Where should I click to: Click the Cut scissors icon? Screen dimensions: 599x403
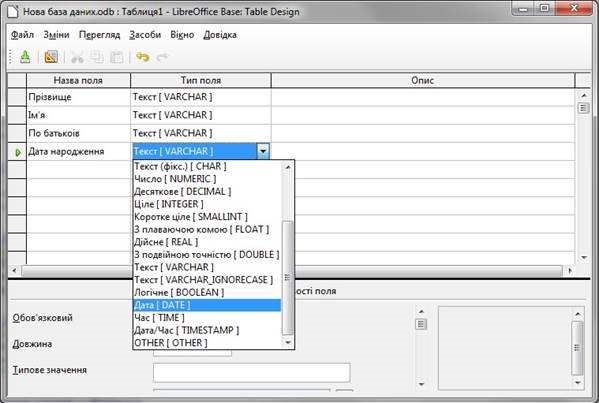pos(77,57)
